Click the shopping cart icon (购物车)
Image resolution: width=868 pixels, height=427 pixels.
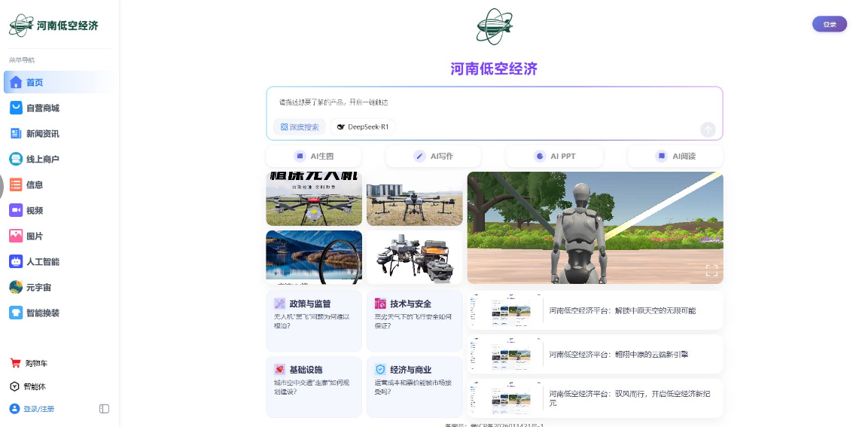click(15, 363)
